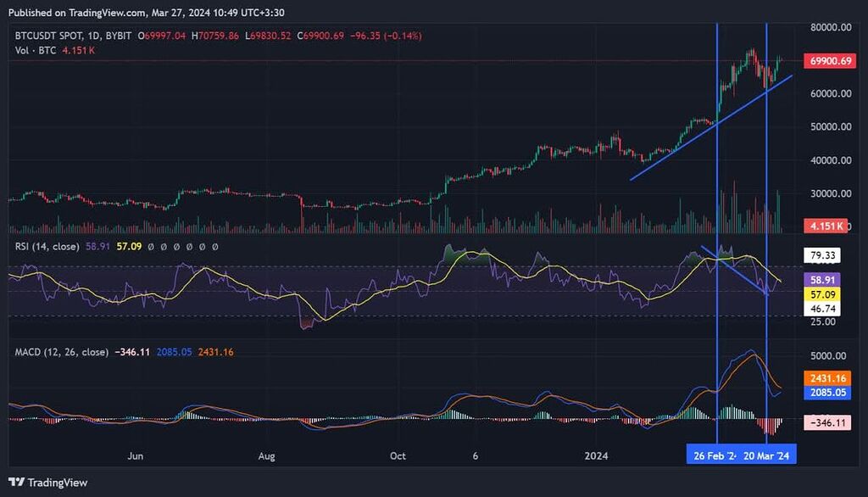This screenshot has height=497, width=868.
Task: Click the red 69900.69 current price tag
Action: [829, 61]
